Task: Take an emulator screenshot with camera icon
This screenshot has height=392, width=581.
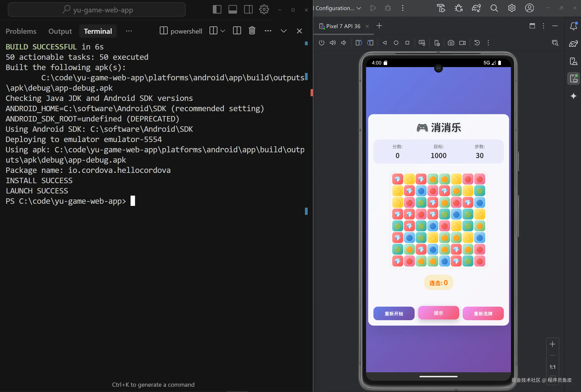Action: click(451, 43)
